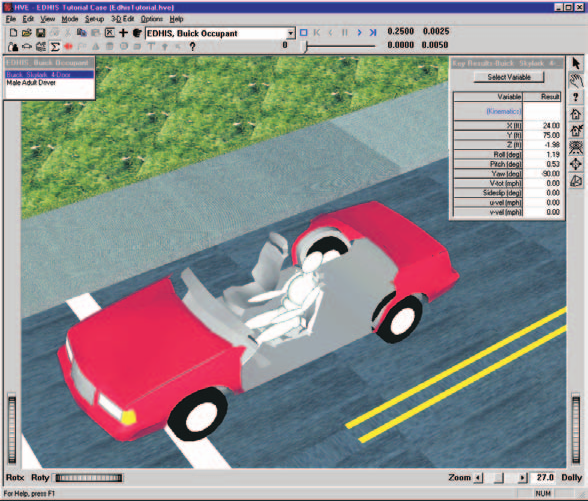Viewport: 588px width, 501px height.
Task: Click the X (ft) result 24.00
Action: [542, 125]
